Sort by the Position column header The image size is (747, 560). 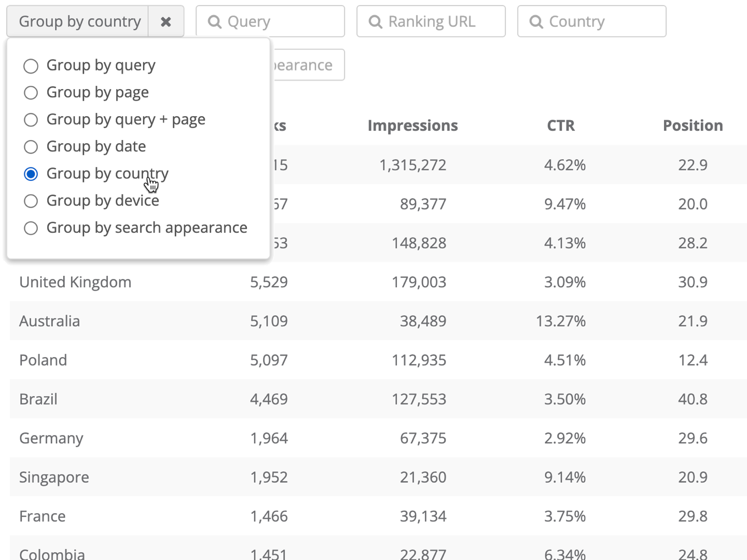tap(693, 125)
